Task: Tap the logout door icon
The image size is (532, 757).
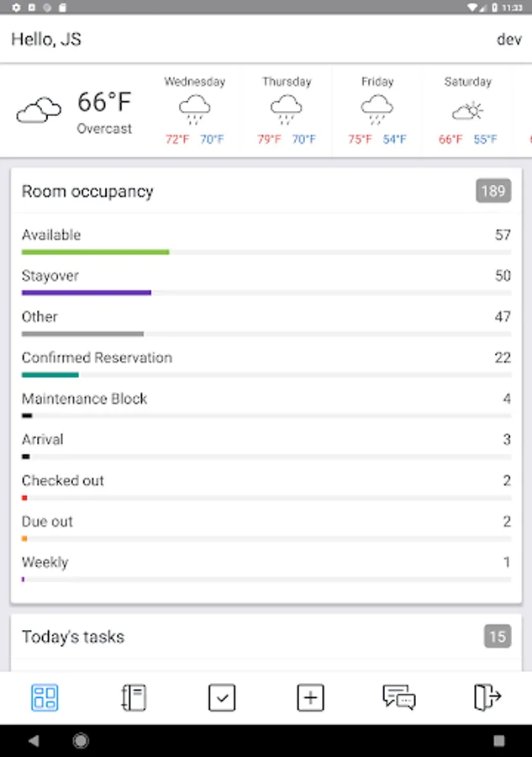Action: point(487,697)
